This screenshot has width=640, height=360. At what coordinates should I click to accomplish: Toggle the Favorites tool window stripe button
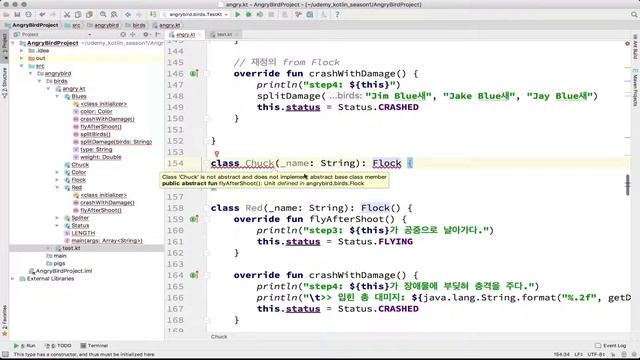click(x=4, y=321)
